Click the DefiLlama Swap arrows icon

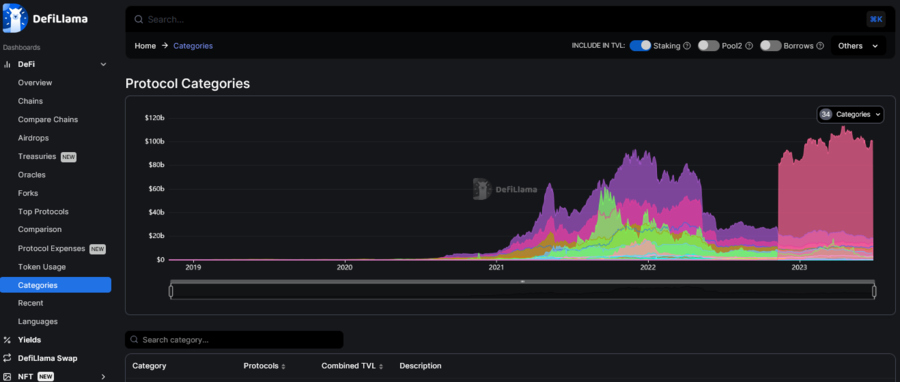[x=7, y=358]
